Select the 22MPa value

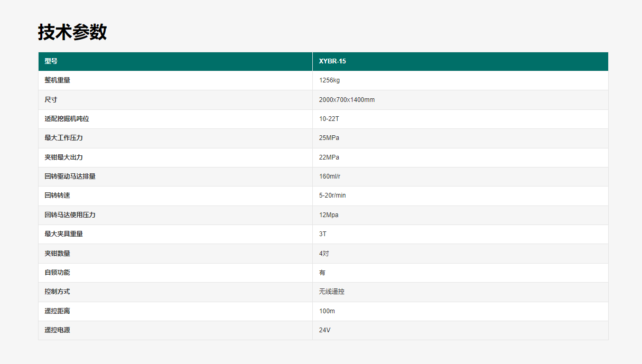coord(329,157)
